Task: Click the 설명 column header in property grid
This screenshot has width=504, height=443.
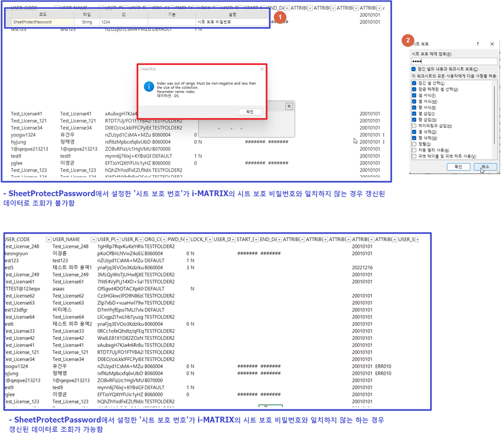Action: tap(232, 14)
